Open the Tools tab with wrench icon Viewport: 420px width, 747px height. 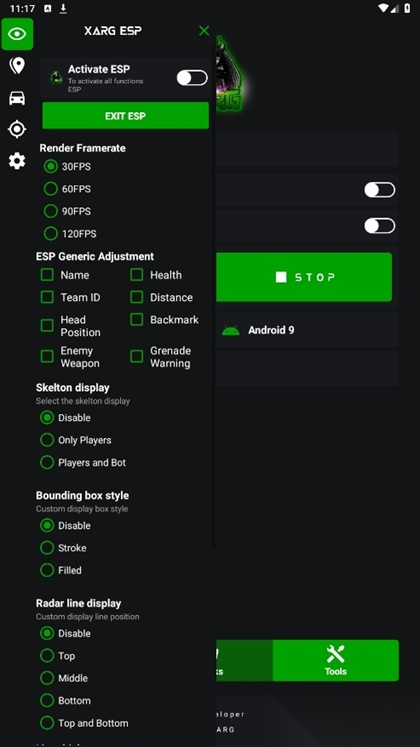pyautogui.click(x=336, y=660)
